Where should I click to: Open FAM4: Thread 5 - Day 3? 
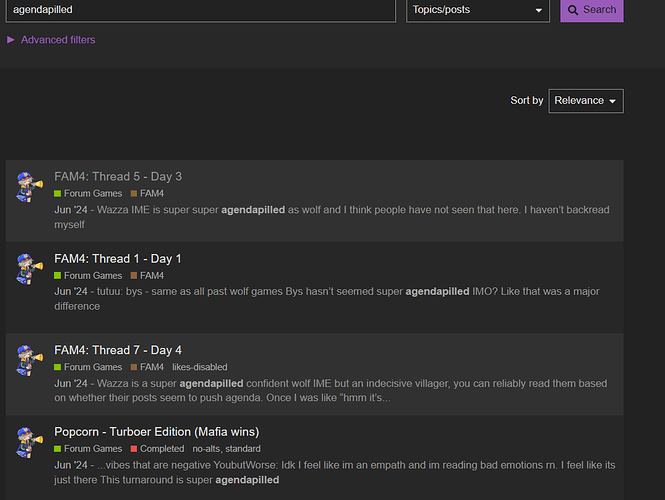click(118, 176)
